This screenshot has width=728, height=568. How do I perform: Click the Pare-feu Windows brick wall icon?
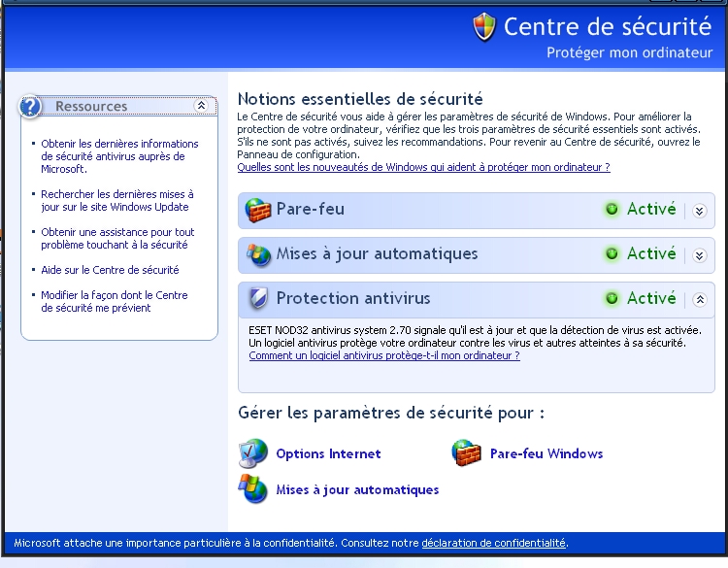[x=467, y=453]
